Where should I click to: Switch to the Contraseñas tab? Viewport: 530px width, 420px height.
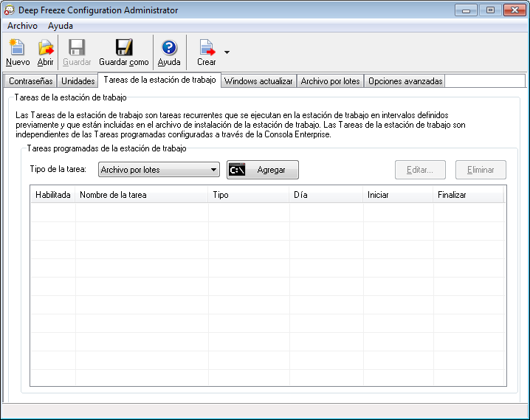click(30, 81)
